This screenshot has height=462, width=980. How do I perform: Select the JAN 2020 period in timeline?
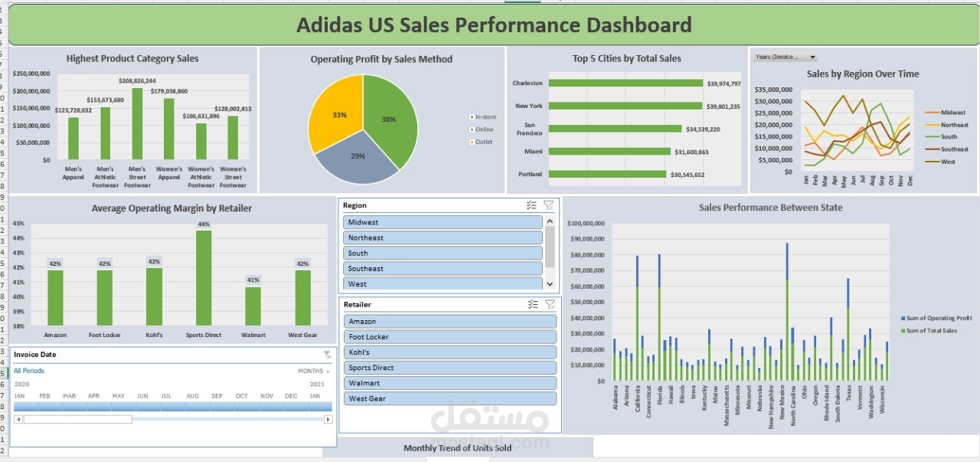click(26, 406)
